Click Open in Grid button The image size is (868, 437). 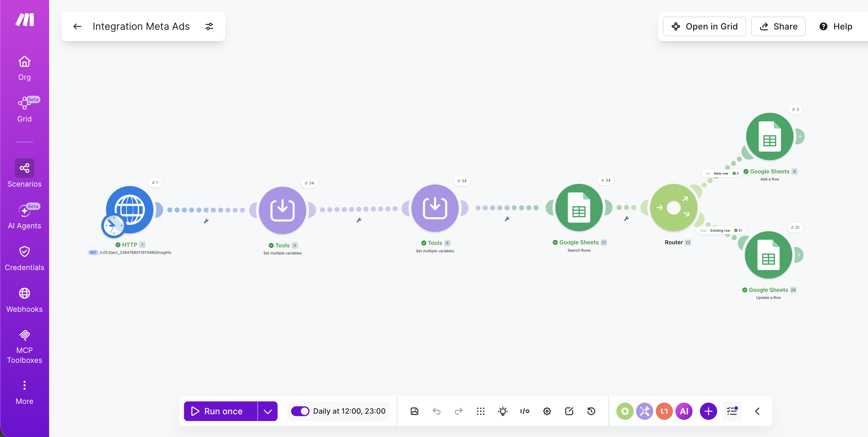(x=704, y=26)
